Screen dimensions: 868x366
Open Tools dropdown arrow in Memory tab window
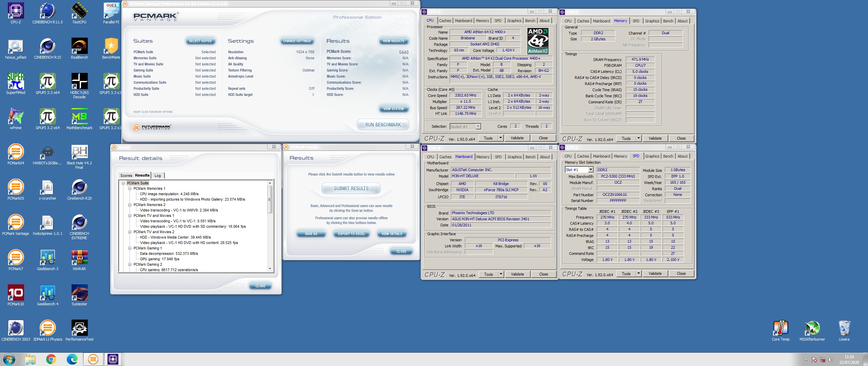638,138
